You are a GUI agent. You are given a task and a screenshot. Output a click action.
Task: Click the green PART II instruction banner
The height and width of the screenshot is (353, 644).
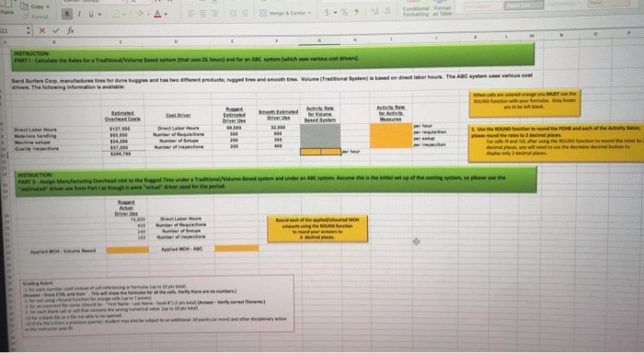coord(276,182)
